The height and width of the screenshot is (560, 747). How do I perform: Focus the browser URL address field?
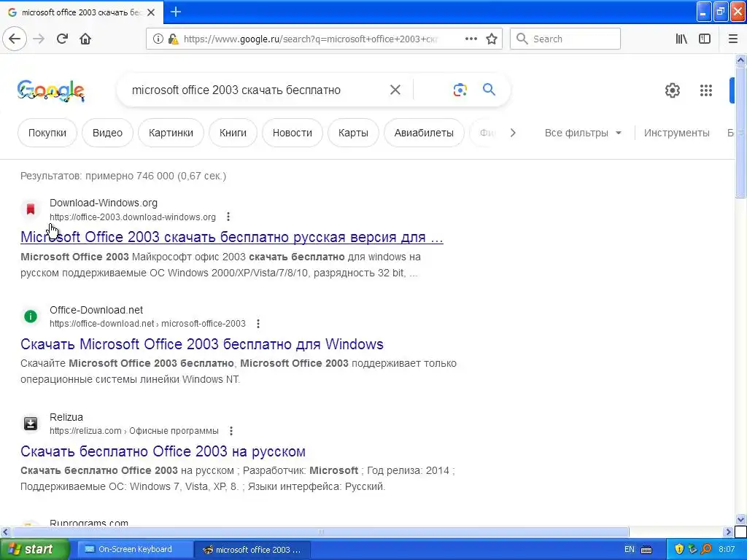pos(309,39)
